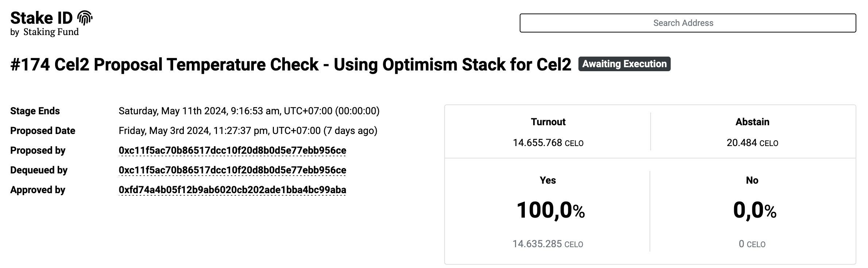Click the proposal #174 title heading
The width and height of the screenshot is (868, 268).
coord(291,65)
